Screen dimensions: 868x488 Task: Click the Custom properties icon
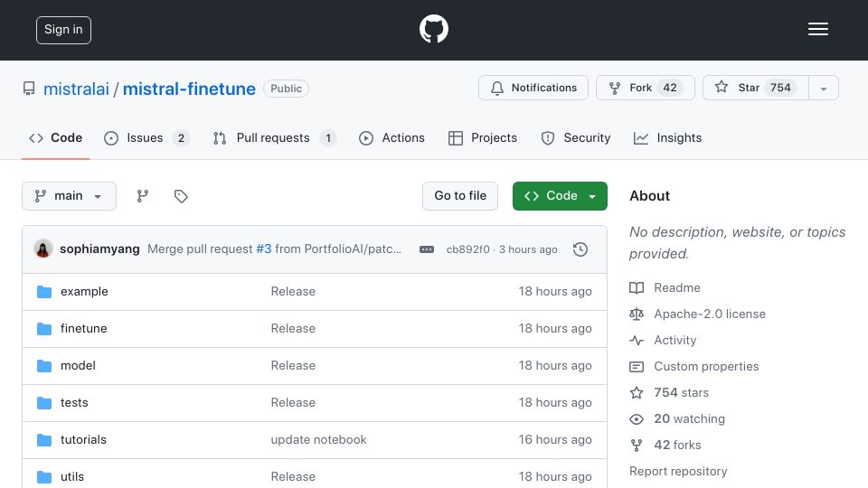637,366
